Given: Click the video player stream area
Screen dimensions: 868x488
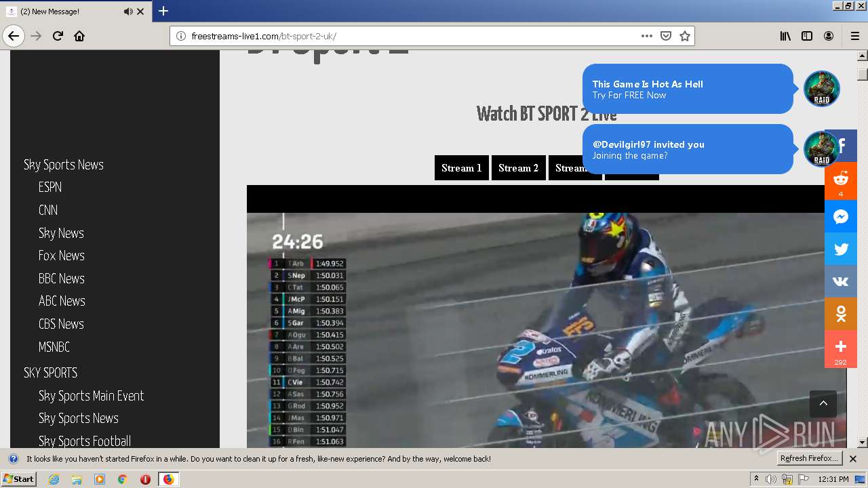Looking at the screenshot, I should coord(547,316).
